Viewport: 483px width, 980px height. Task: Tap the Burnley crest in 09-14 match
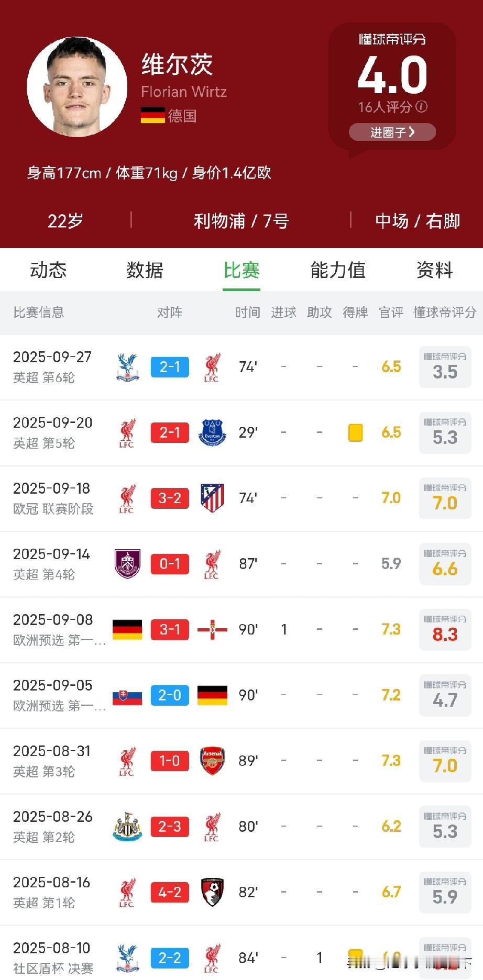pos(127,564)
